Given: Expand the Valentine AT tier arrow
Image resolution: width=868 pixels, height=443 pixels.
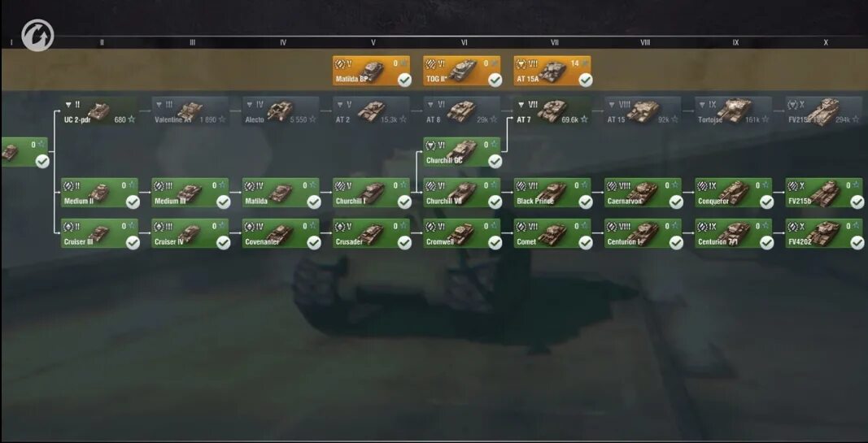Looking at the screenshot, I should pos(159,105).
